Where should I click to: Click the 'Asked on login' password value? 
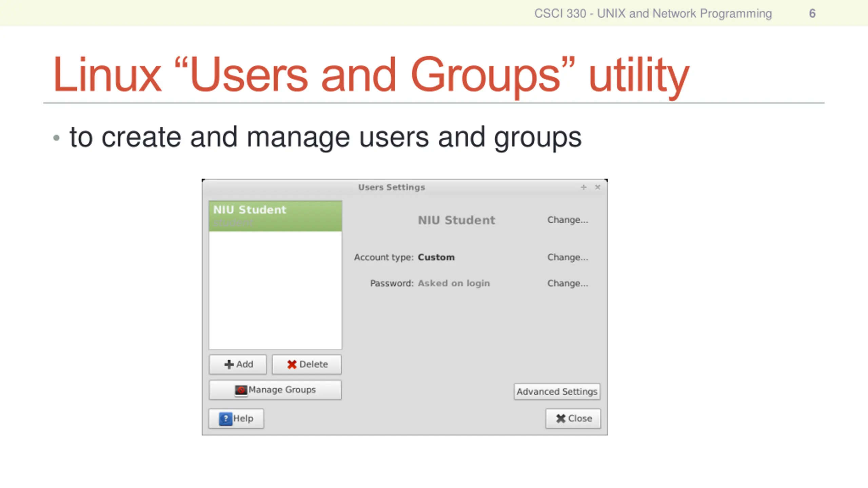(454, 283)
